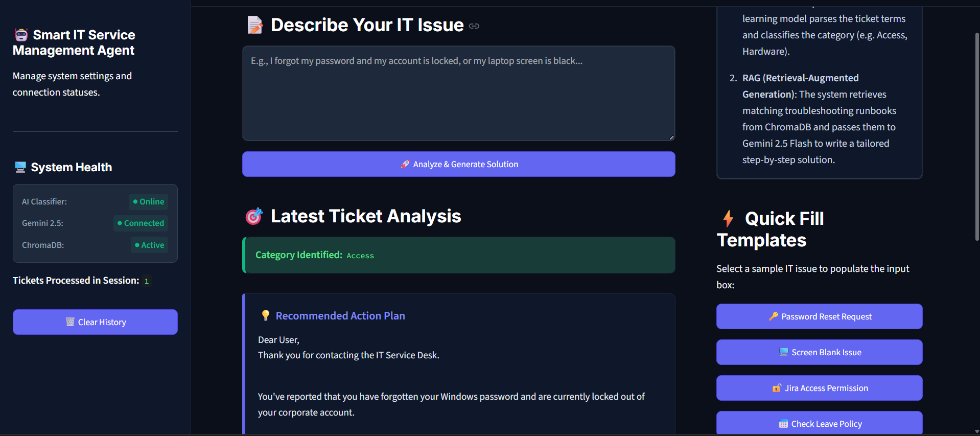Select the Check Leave Policy template
This screenshot has width=980, height=436.
[x=820, y=423]
